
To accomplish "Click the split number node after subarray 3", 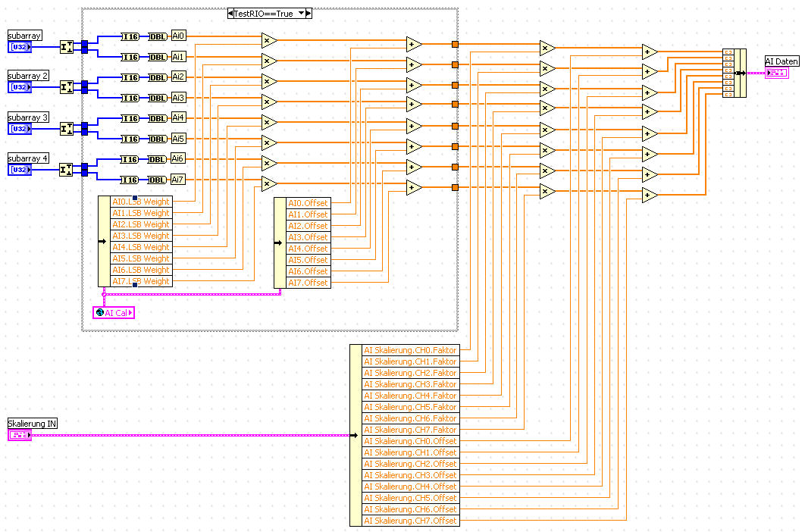I will click(67, 129).
